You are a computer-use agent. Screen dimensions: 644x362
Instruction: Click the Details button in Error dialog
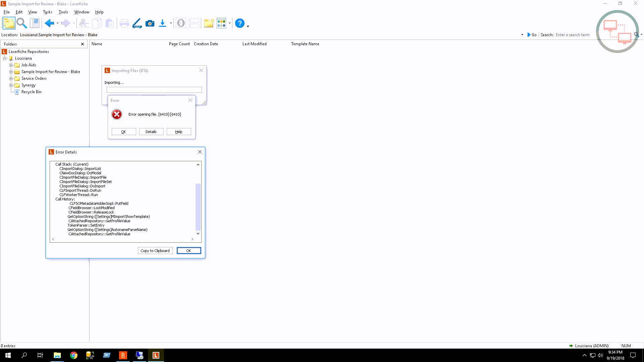(x=151, y=132)
